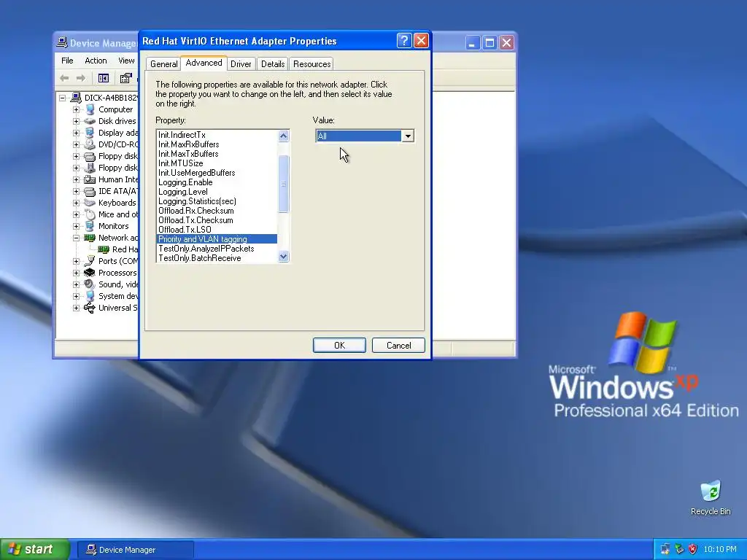Viewport: 747px width, 560px height.
Task: Click the Red Hat adapter device icon
Action: (104, 249)
